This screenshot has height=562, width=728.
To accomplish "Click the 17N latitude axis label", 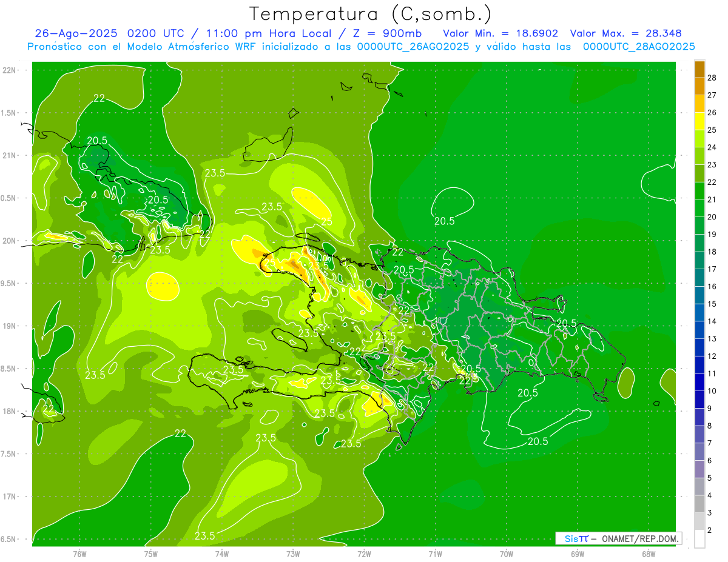I will coord(9,497).
